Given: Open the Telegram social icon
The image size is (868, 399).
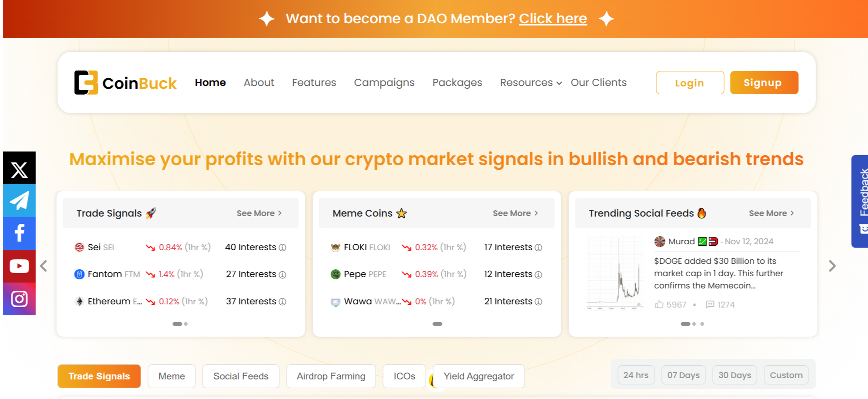Looking at the screenshot, I should point(19,201).
